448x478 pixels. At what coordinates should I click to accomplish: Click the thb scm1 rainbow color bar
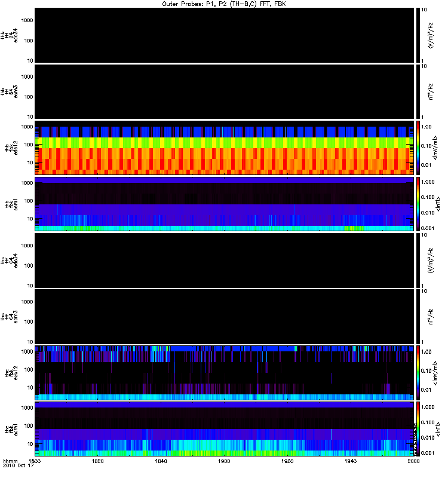pyautogui.click(x=418, y=204)
